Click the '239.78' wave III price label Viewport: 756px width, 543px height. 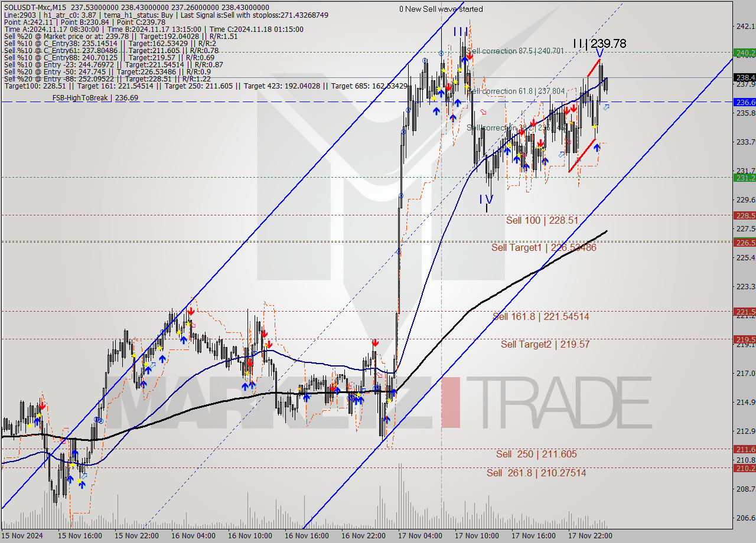[x=608, y=43]
